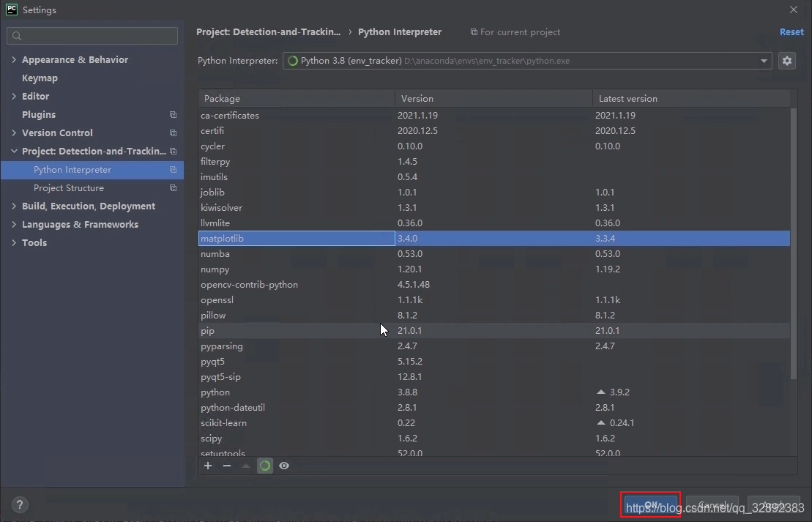Select the pyparsing package row
The width and height of the screenshot is (812, 522).
pos(494,346)
